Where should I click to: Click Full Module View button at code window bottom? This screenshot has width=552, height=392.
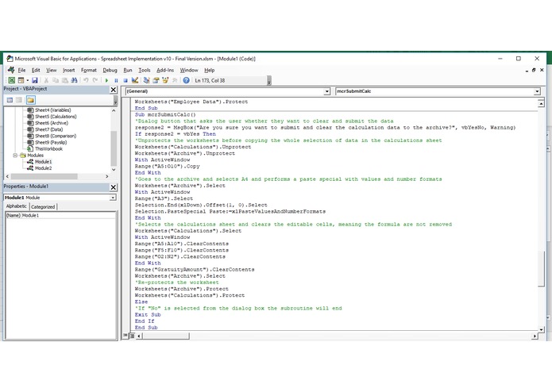click(132, 336)
